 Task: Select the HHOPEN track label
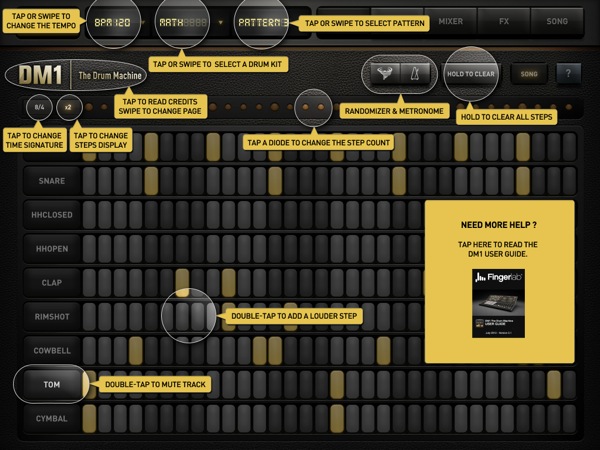[52, 249]
